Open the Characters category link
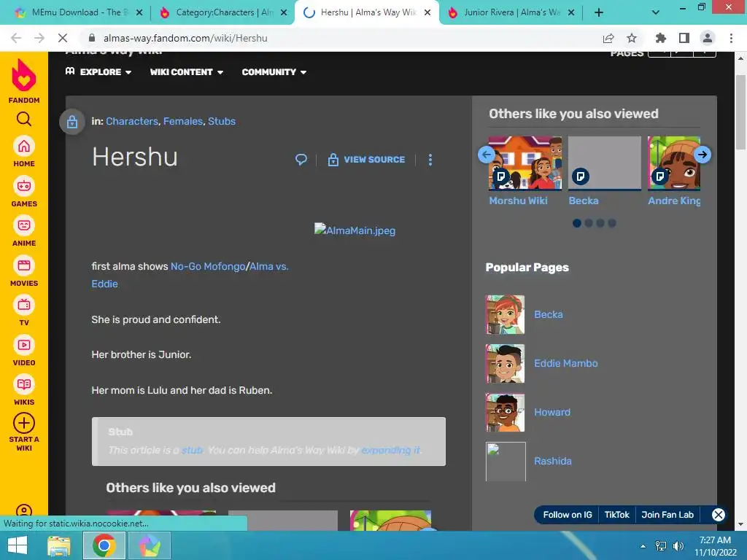The image size is (747, 560). click(132, 122)
